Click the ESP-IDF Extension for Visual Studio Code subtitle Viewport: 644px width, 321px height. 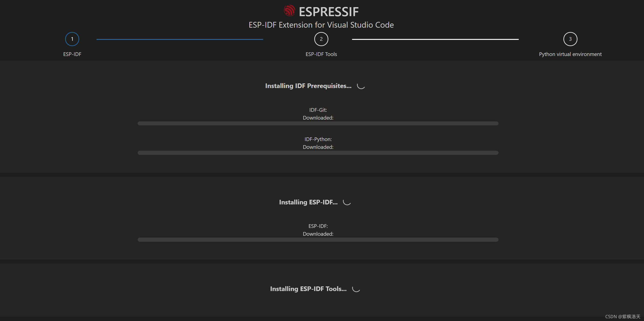coord(321,25)
